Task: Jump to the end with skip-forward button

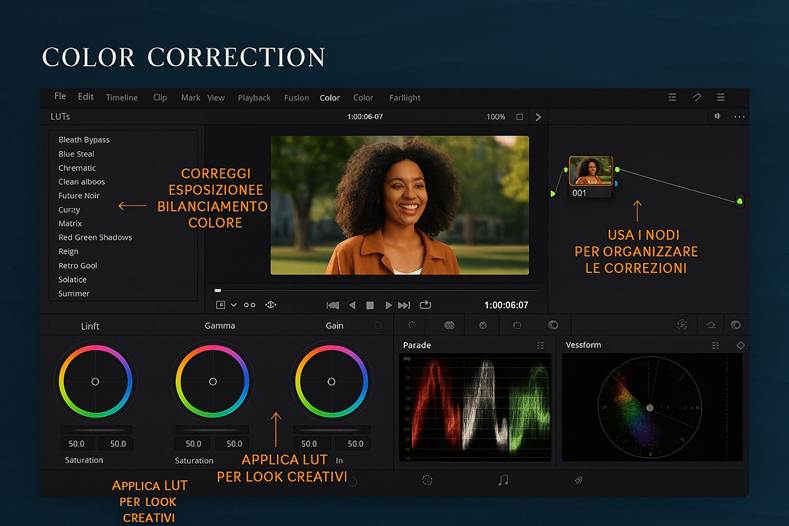Action: tap(404, 305)
